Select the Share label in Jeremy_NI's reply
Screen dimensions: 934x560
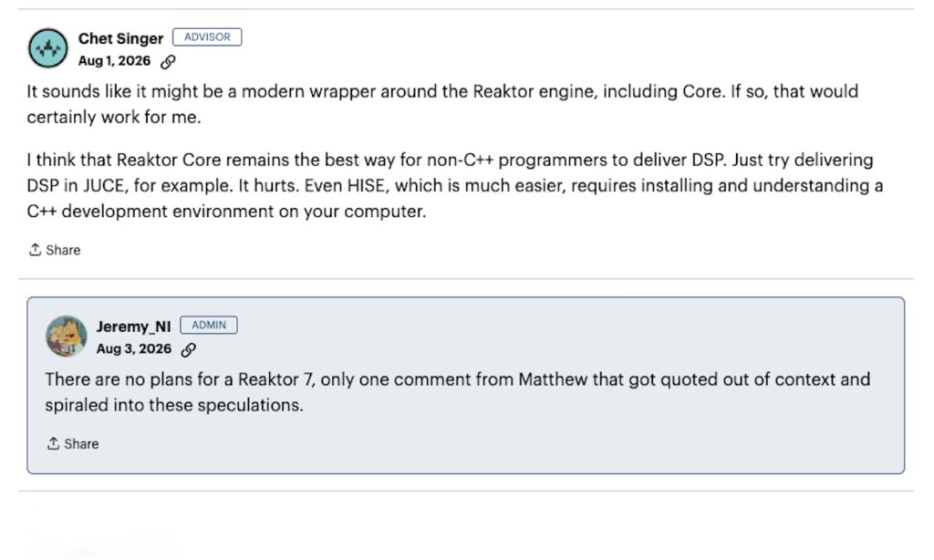click(81, 444)
